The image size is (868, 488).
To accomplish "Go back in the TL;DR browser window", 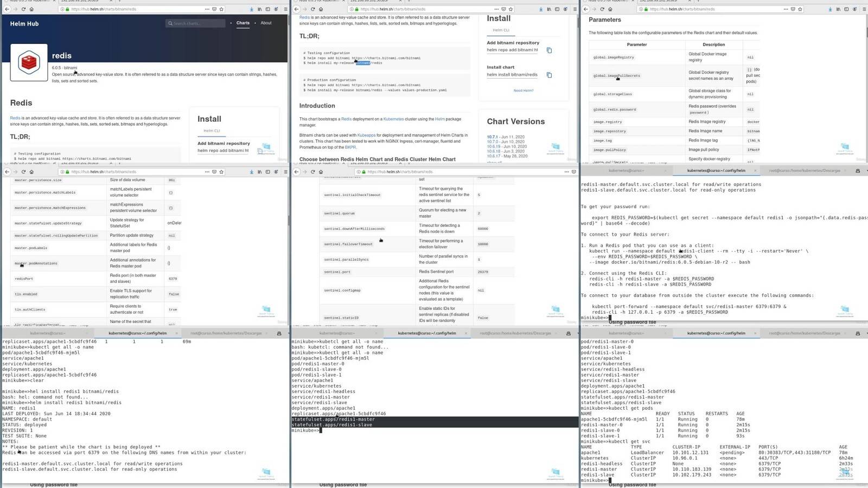I will click(296, 9).
